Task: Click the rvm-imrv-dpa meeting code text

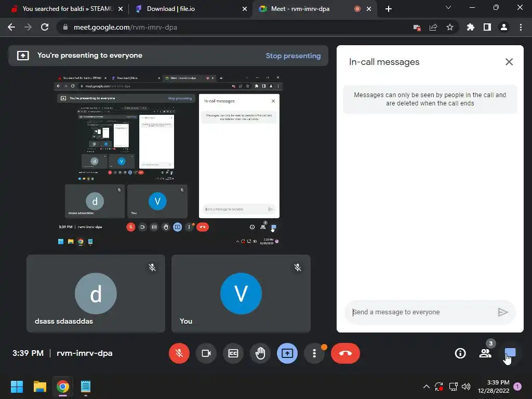Action: click(85, 353)
